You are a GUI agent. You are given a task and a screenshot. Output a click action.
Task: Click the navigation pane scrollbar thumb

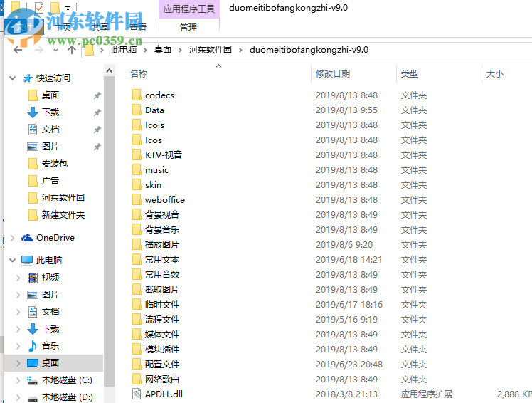point(109,231)
